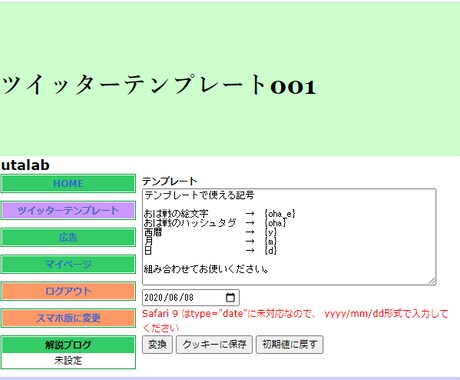Click inside the テンプレート text area
Viewport: 460px width, 380px height.
point(289,237)
